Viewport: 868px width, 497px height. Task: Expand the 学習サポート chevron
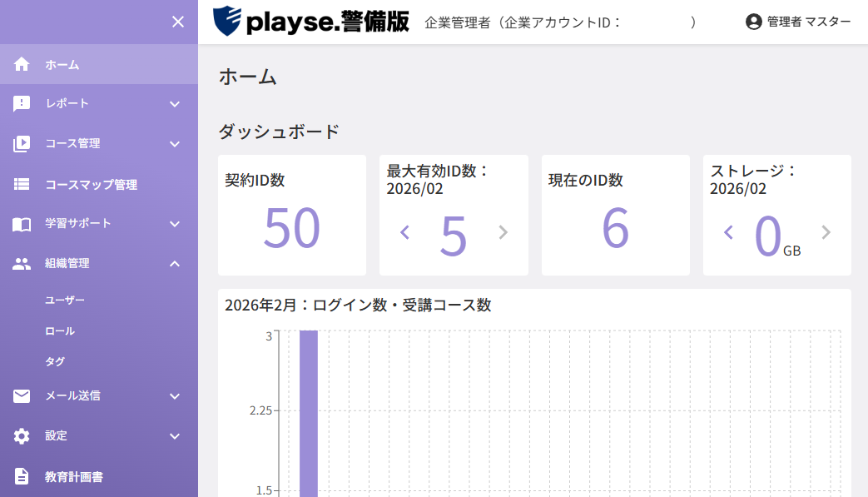click(175, 224)
